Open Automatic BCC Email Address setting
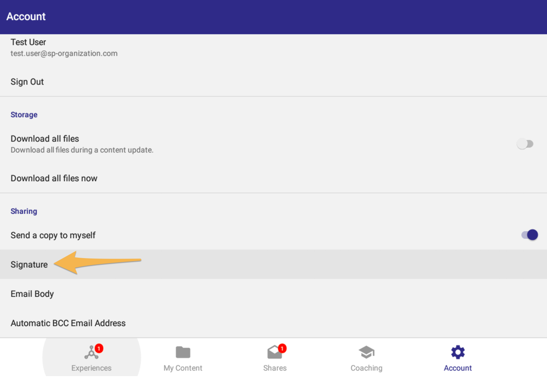Viewport: 547px width, 392px height. pyautogui.click(x=68, y=323)
